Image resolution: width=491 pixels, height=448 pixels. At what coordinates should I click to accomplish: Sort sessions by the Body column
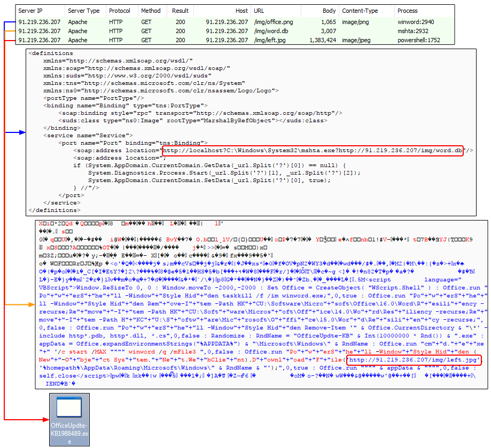pyautogui.click(x=329, y=11)
